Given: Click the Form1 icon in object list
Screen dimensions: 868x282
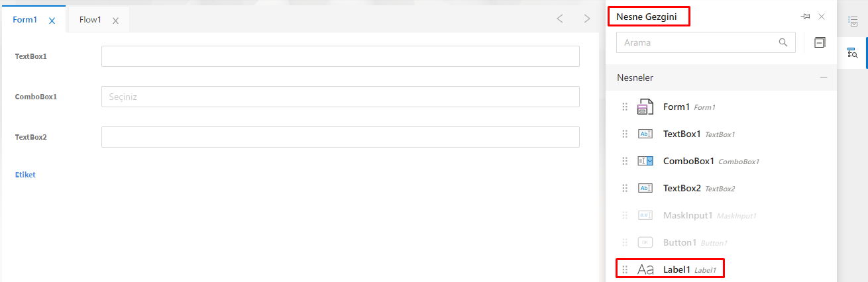Looking at the screenshot, I should pos(645,107).
